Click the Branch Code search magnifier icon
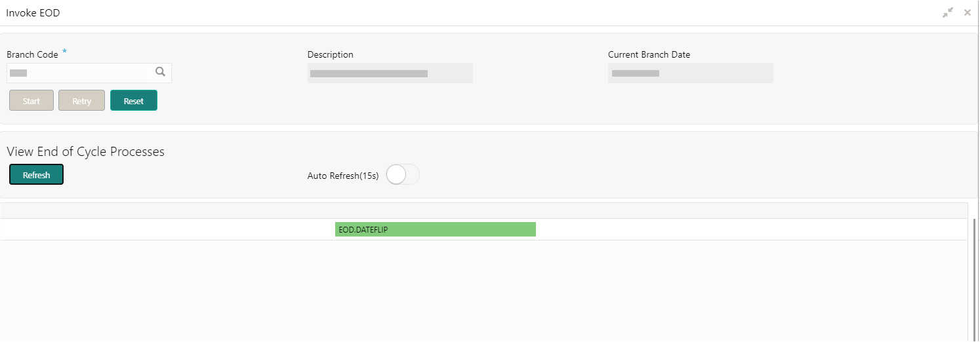980x342 pixels. pos(160,72)
